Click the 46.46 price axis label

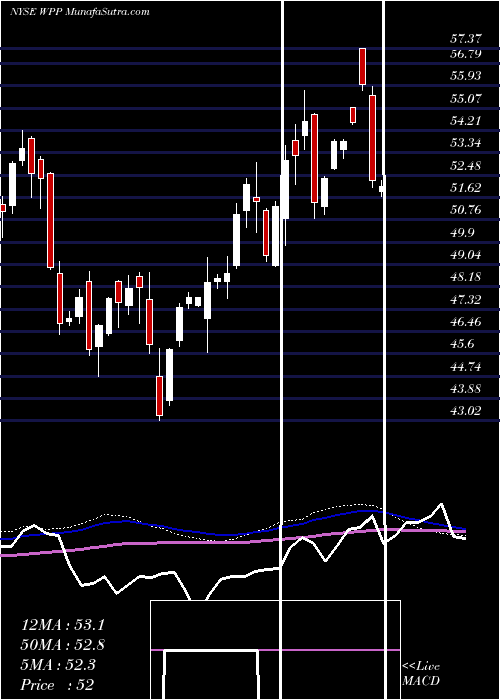click(x=466, y=321)
